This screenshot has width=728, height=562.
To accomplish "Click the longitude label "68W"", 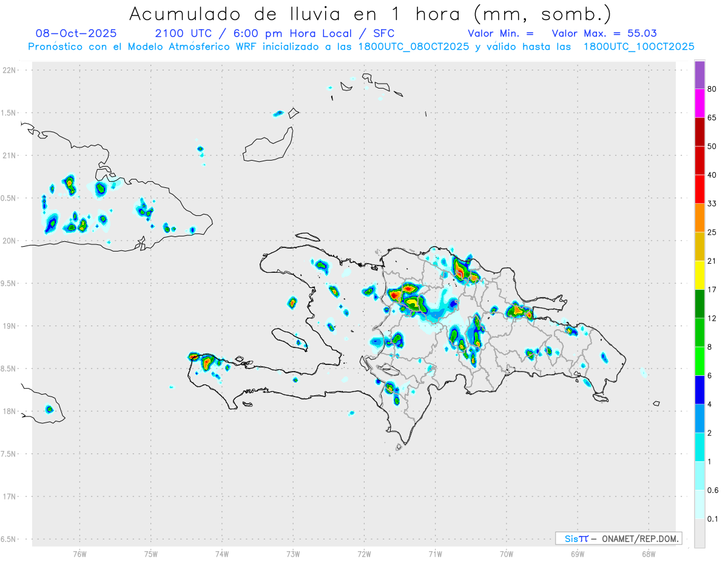I will pos(649,553).
